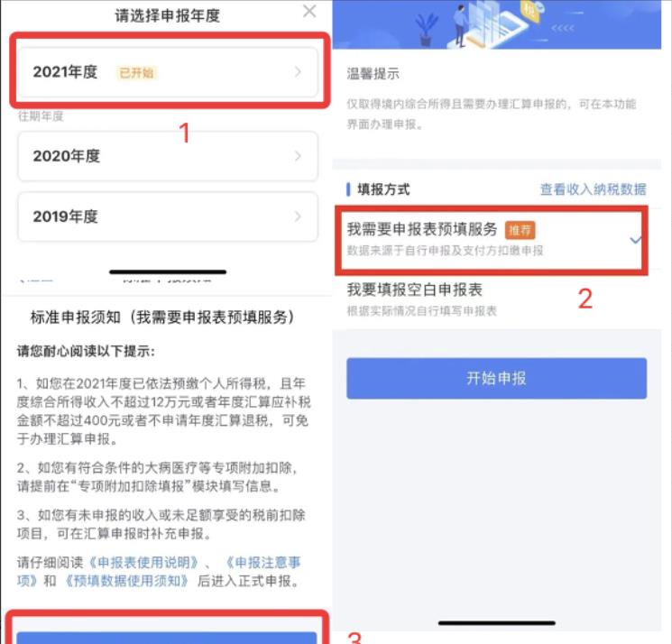Choose 我要填报空白申报表 option

coord(491,299)
